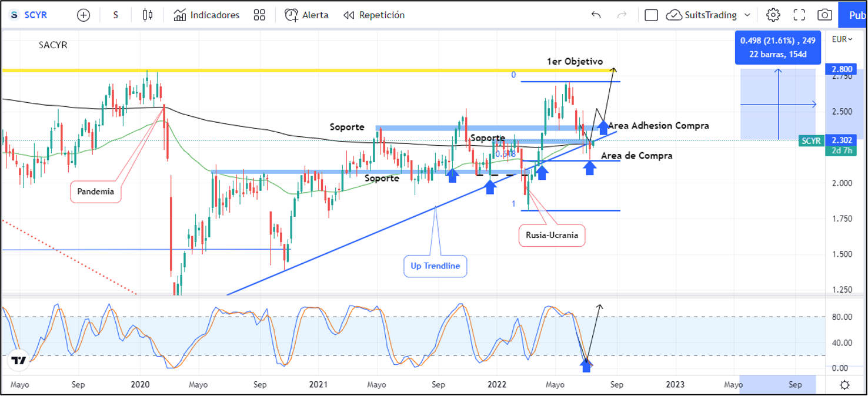Open the indicator templates grid icon
This screenshot has width=868, height=396.
click(259, 15)
